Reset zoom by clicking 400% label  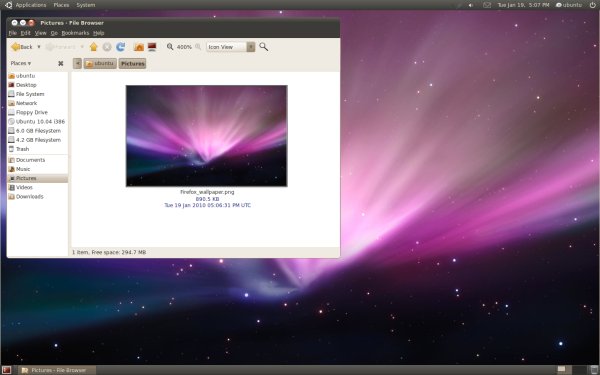[x=184, y=47]
